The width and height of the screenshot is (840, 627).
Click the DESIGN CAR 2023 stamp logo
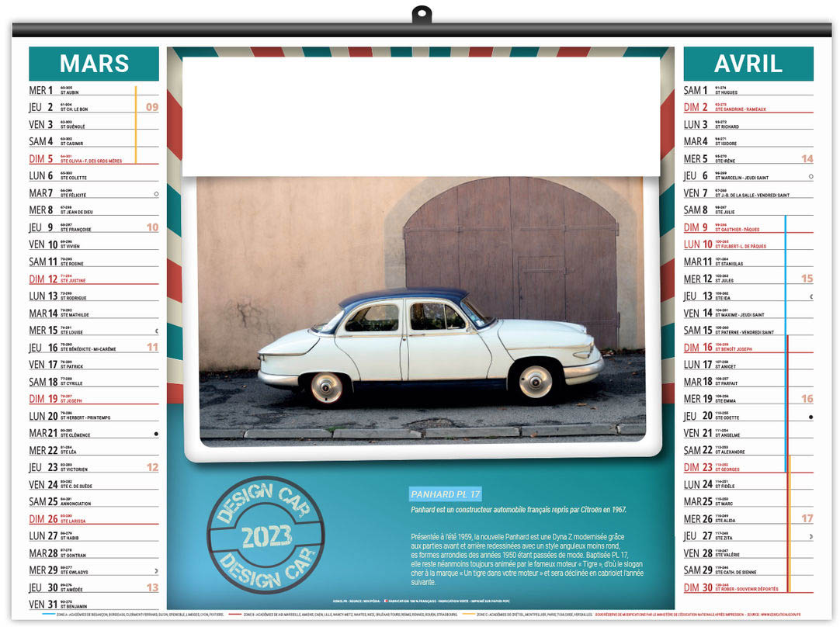click(266, 535)
